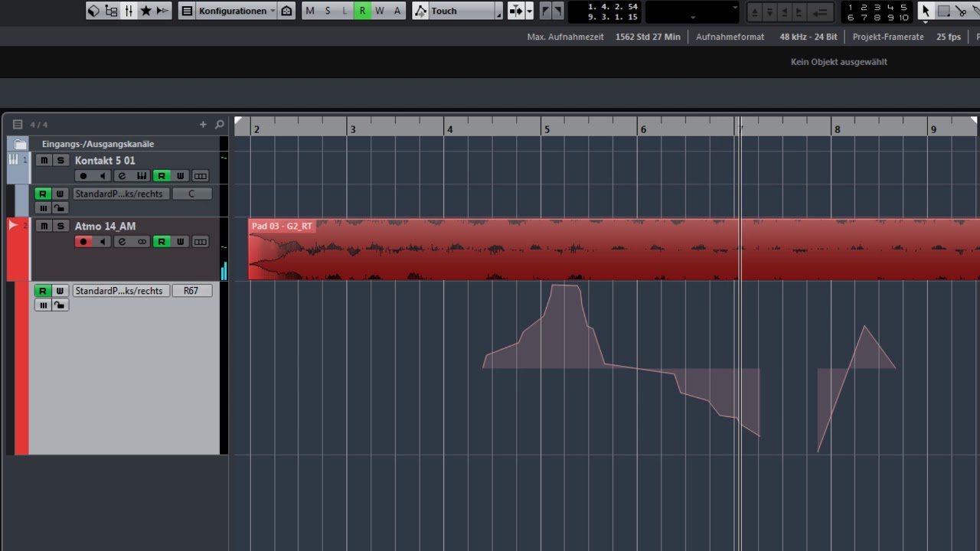This screenshot has width=980, height=551.
Task: Open instrument editor for Kontakt 5 01
Action: point(141,176)
